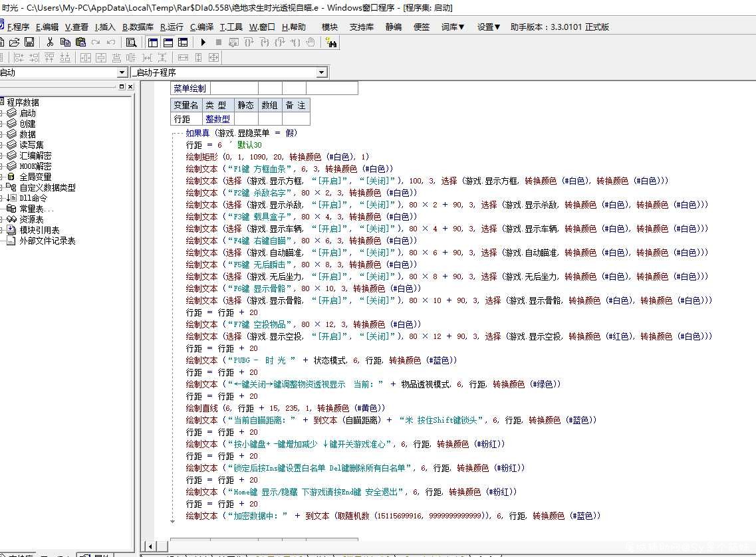The image size is (756, 557).
Task: Click the left arrow of the horizontal scrollbar
Action: tap(150, 546)
